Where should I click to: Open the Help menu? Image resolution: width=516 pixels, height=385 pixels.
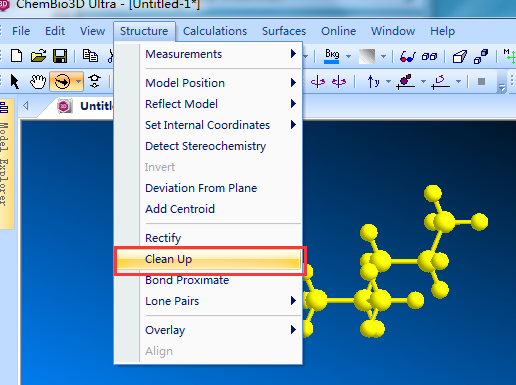click(x=442, y=31)
